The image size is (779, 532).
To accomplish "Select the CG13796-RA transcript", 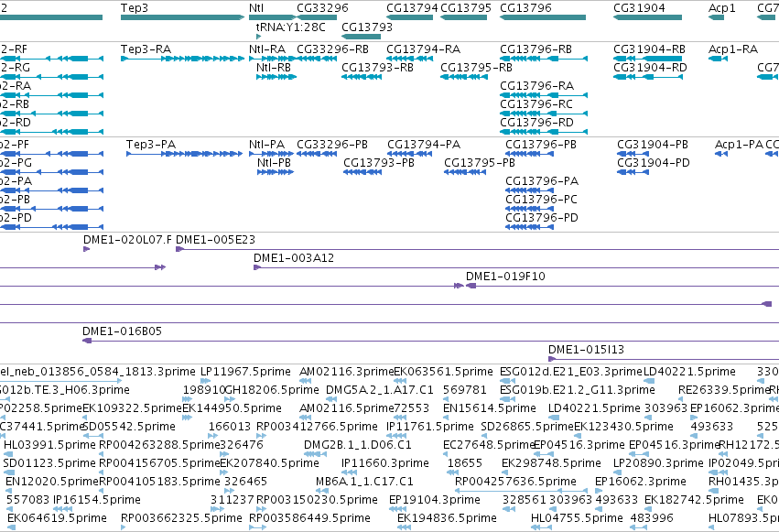I will [x=544, y=95].
